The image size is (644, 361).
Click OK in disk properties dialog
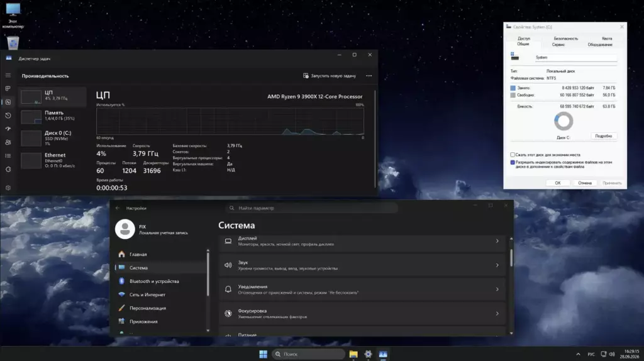coord(557,183)
